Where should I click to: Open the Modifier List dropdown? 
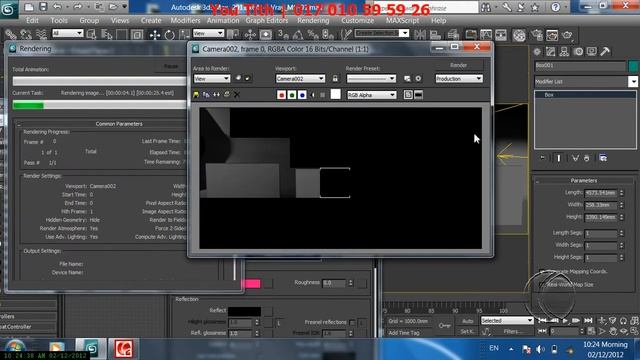586,82
